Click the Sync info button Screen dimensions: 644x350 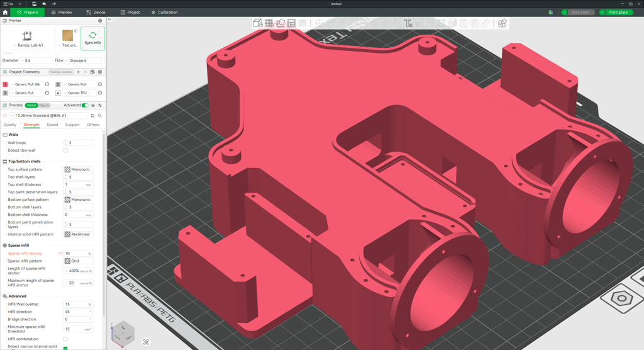click(x=93, y=38)
